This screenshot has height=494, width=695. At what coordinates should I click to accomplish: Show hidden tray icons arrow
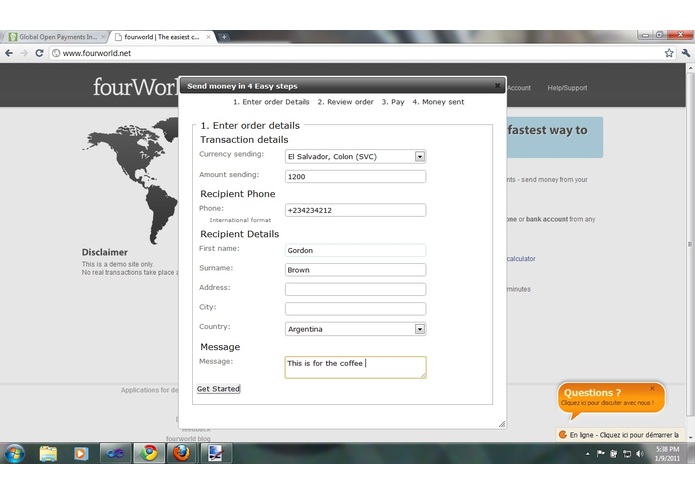(x=588, y=454)
